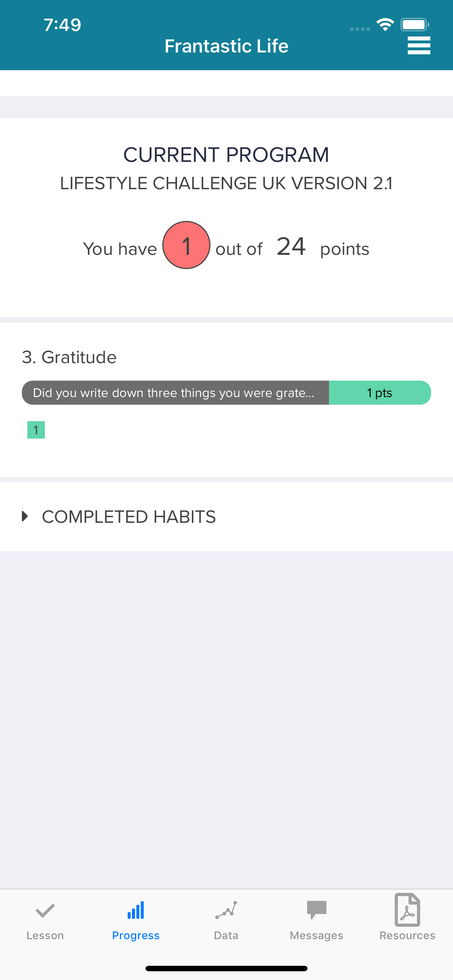Tap the 24 total points number
This screenshot has height=980, width=453.
291,246
